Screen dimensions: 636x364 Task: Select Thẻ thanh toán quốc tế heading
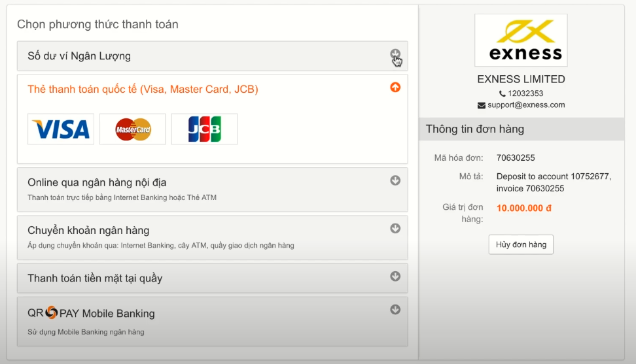tap(143, 89)
